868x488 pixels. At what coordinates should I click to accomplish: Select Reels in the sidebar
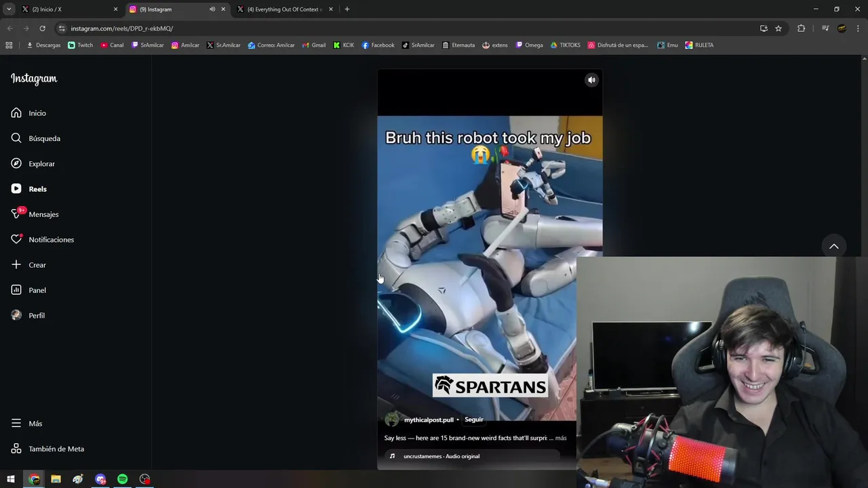click(x=29, y=189)
